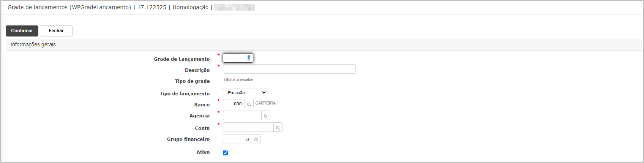Image resolution: width=644 pixels, height=163 pixels.
Task: Open the Banco lookup search icon
Action: 249,104
